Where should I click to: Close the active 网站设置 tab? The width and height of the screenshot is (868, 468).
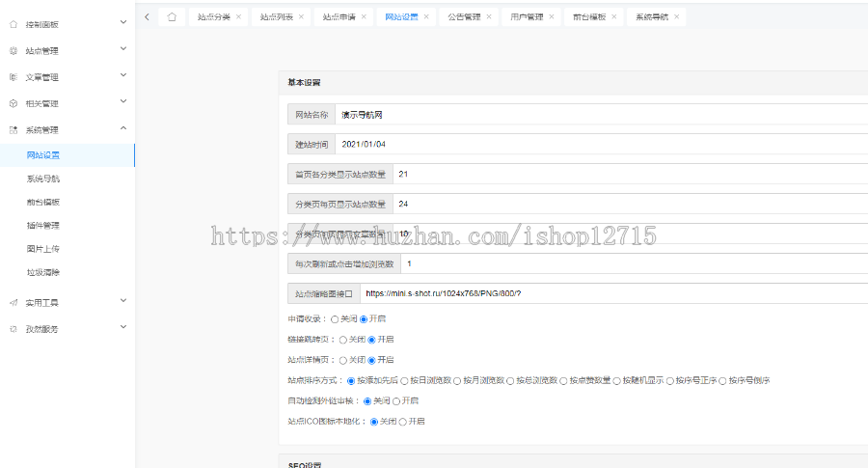(426, 17)
